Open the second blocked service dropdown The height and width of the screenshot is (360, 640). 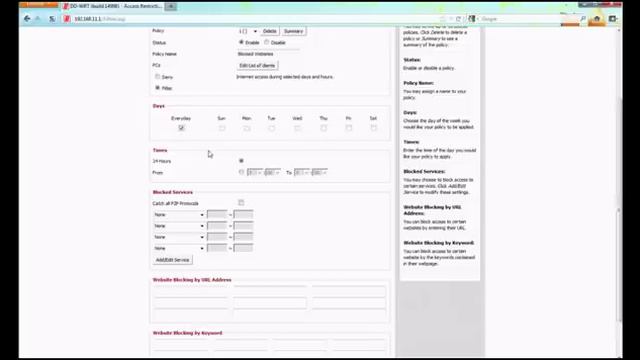click(179, 226)
